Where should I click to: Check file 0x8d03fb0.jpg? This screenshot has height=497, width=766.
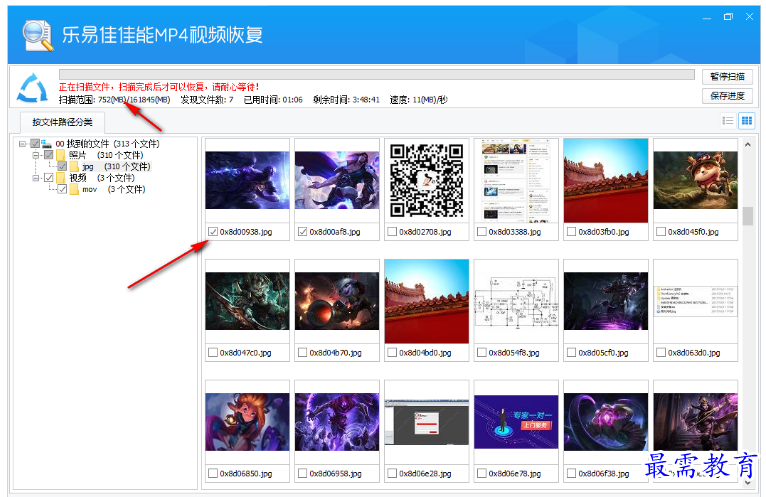pyautogui.click(x=571, y=232)
